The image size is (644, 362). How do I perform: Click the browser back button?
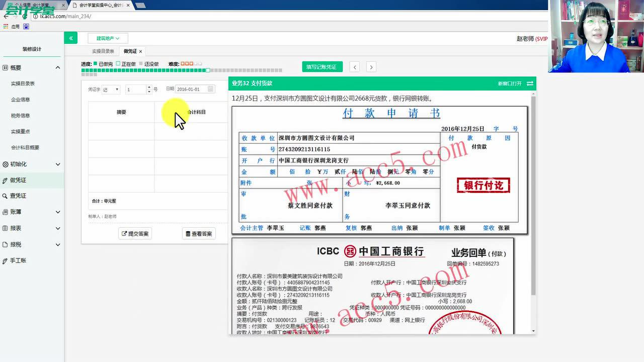(6, 16)
